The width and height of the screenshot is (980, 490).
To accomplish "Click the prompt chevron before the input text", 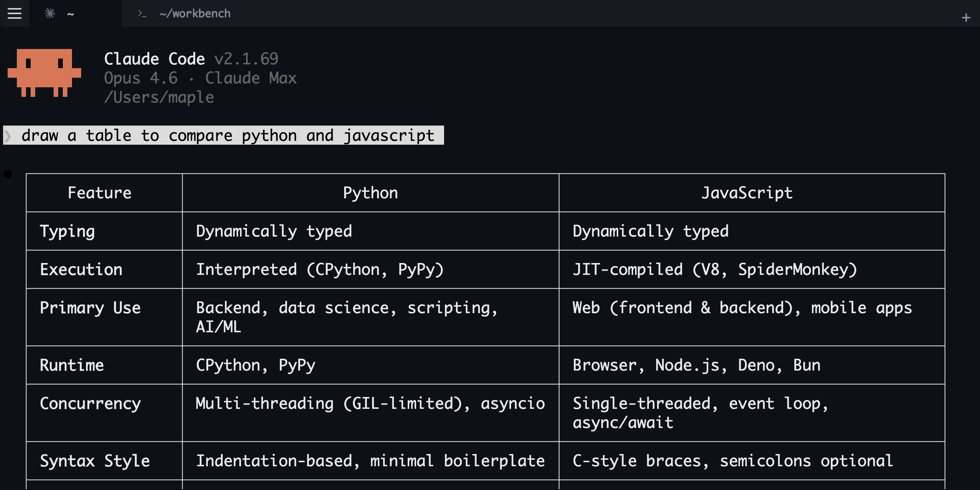I will coord(8,136).
